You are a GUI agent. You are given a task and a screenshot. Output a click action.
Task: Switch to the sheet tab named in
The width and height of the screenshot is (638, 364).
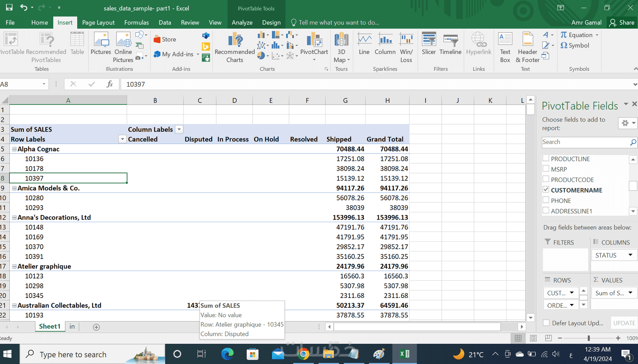click(72, 326)
